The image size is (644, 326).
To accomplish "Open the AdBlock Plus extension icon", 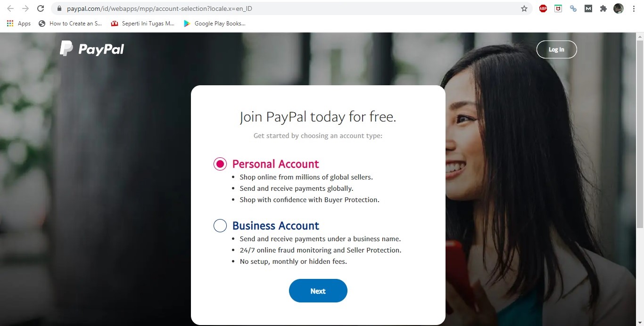I will click(x=543, y=8).
